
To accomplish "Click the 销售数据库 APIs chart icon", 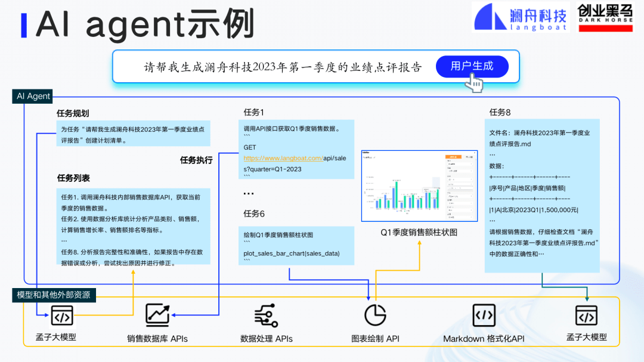I will 157,314.
